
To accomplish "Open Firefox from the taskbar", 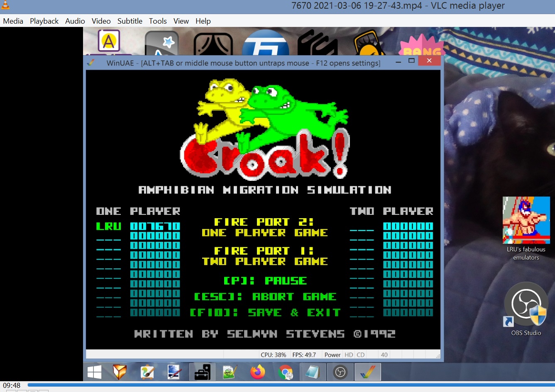I will point(257,372).
